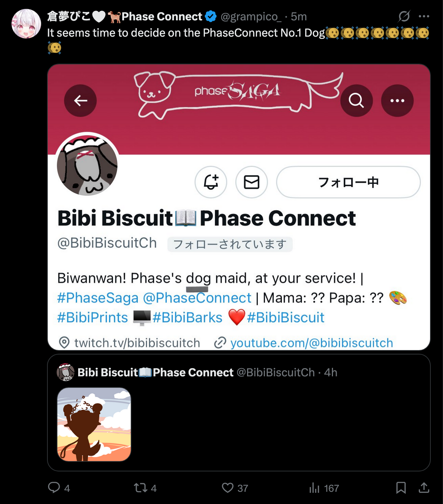Click Bibi Biscuit's dog maid profile picture
Viewport: 443px width, 504px height.
(x=87, y=165)
